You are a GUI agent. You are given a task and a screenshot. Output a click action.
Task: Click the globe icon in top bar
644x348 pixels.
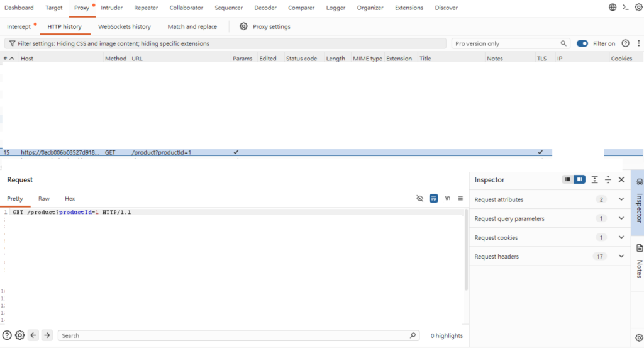(x=613, y=8)
